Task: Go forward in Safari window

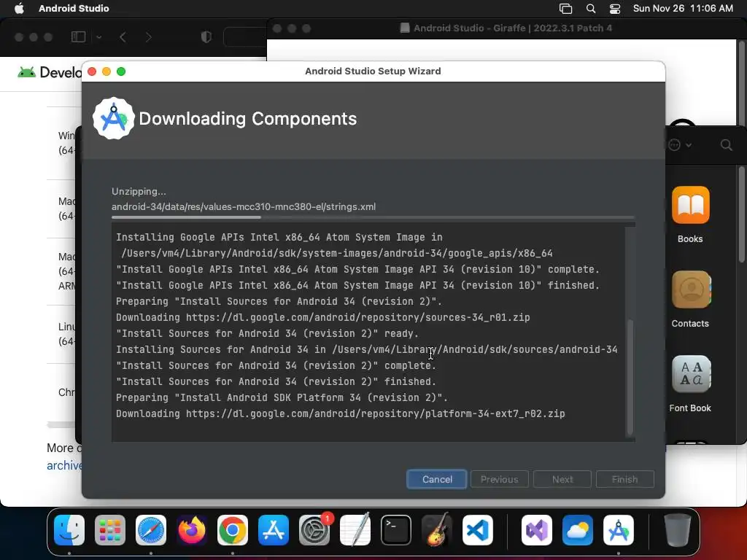Action: (148, 36)
